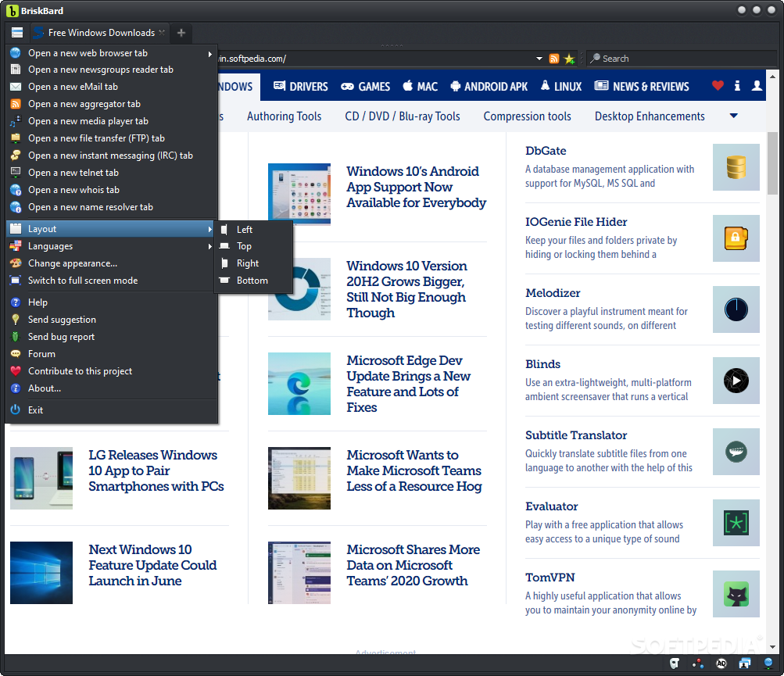
Task: Click the page vertical scrollbar thumb
Action: pos(772,163)
